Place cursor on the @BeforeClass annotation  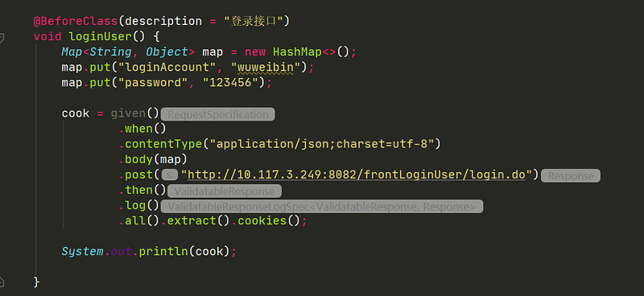click(x=76, y=21)
